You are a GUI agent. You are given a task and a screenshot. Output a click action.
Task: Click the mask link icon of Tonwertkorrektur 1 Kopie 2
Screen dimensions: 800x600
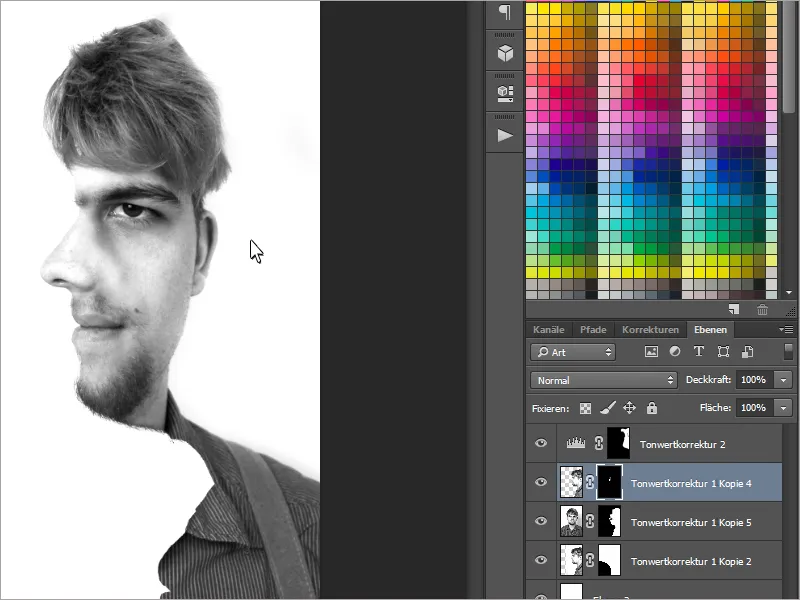[590, 560]
